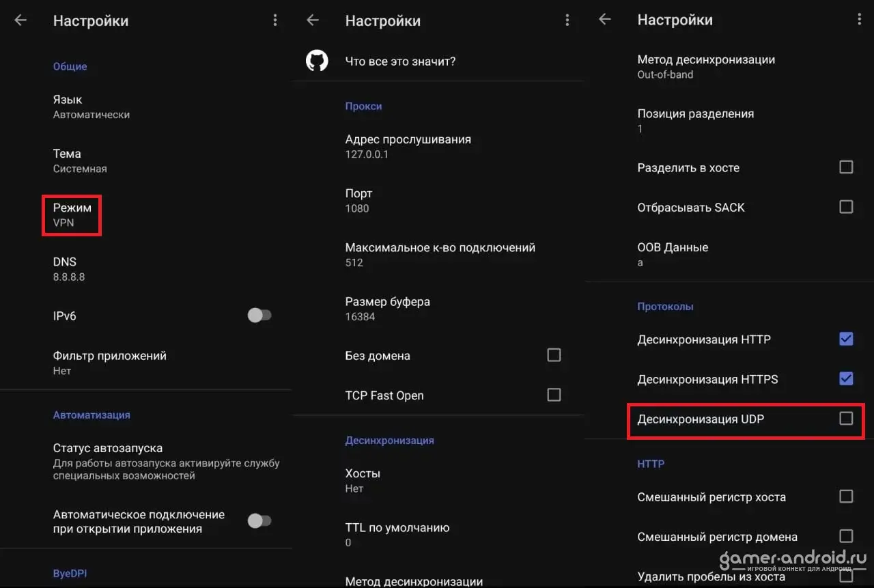Open the "Что все это значит?" link
The width and height of the screenshot is (874, 588).
[400, 61]
